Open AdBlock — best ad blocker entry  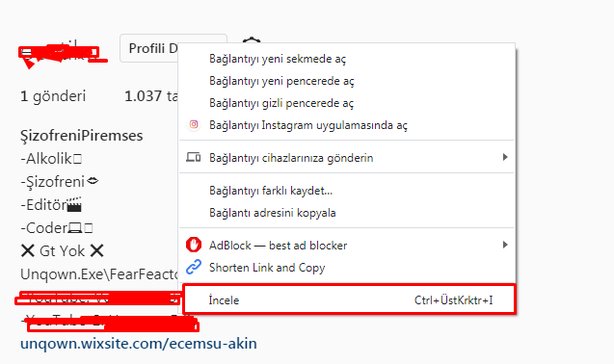347,246
